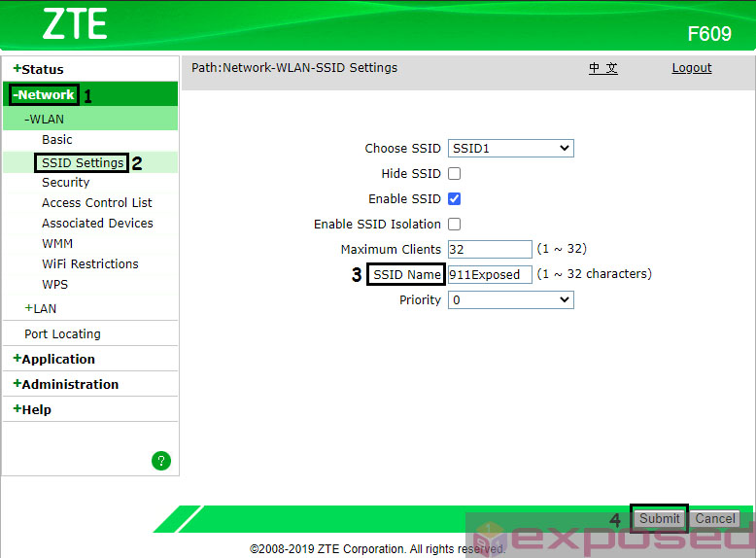Expand the Help menu section

(x=32, y=409)
